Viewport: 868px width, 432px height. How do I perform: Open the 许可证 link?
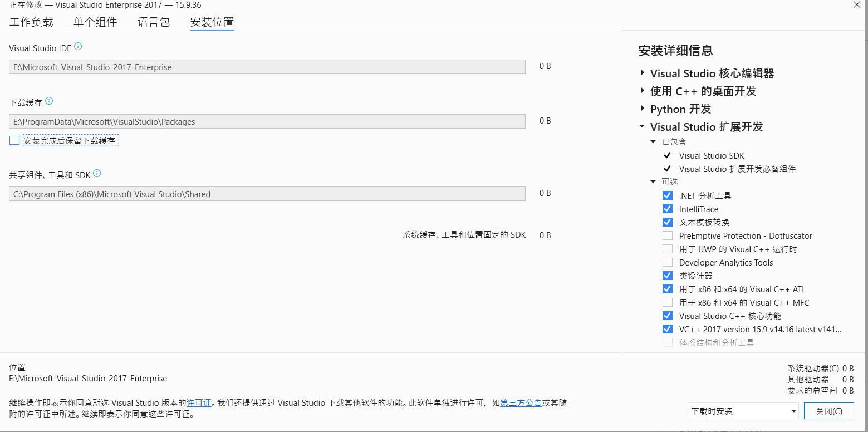(x=199, y=403)
